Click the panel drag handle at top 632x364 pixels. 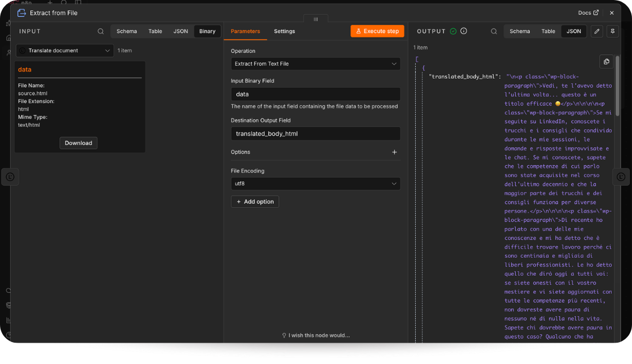click(x=316, y=19)
